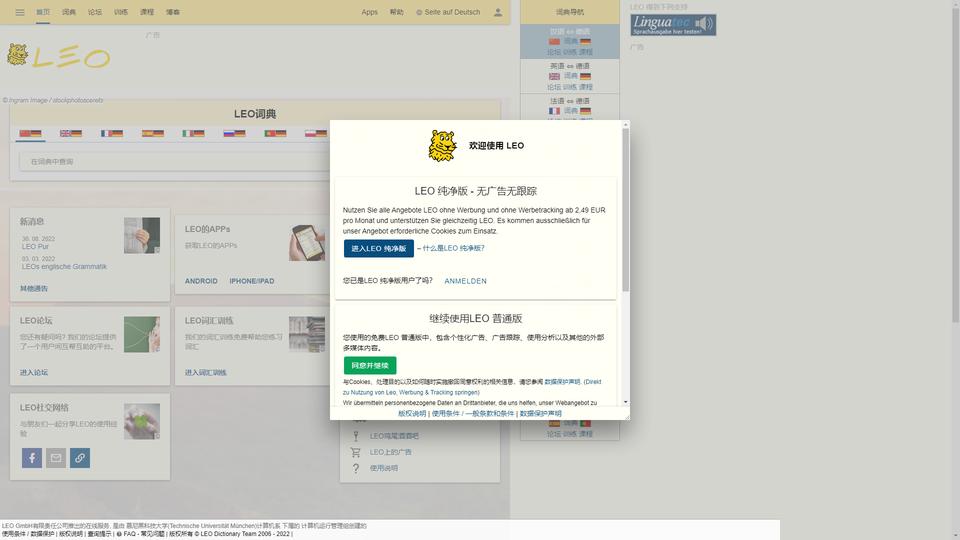Screen dimensions: 960x540
Task: Select Russian-German flag dictionary tab
Action: tap(234, 133)
